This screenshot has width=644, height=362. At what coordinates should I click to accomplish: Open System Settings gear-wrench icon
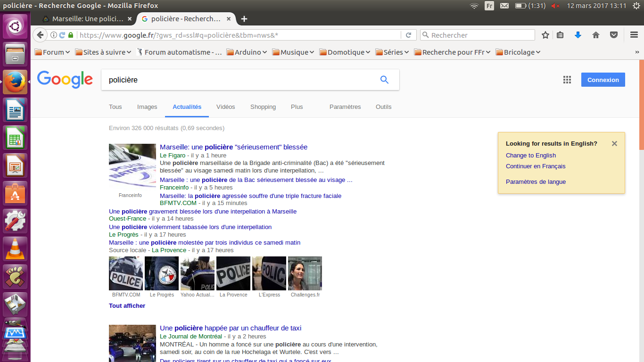coord(16,222)
